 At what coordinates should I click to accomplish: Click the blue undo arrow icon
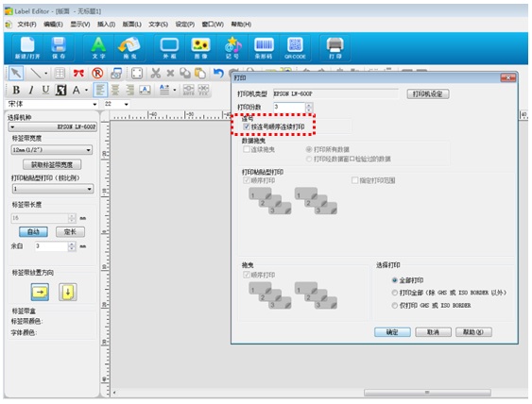(218, 73)
